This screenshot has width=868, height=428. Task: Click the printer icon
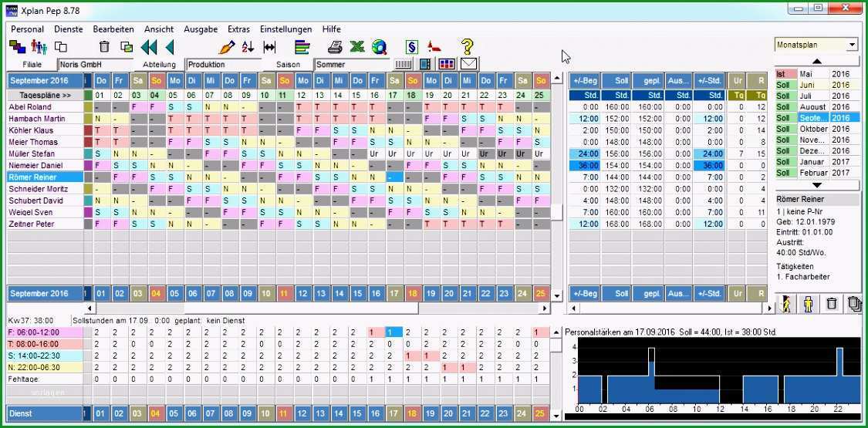[335, 47]
